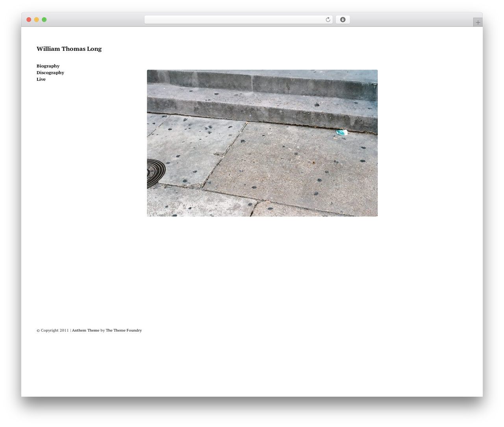This screenshot has width=504, height=427.
Task: Open the William Thomas Long site title
Action: (69, 49)
